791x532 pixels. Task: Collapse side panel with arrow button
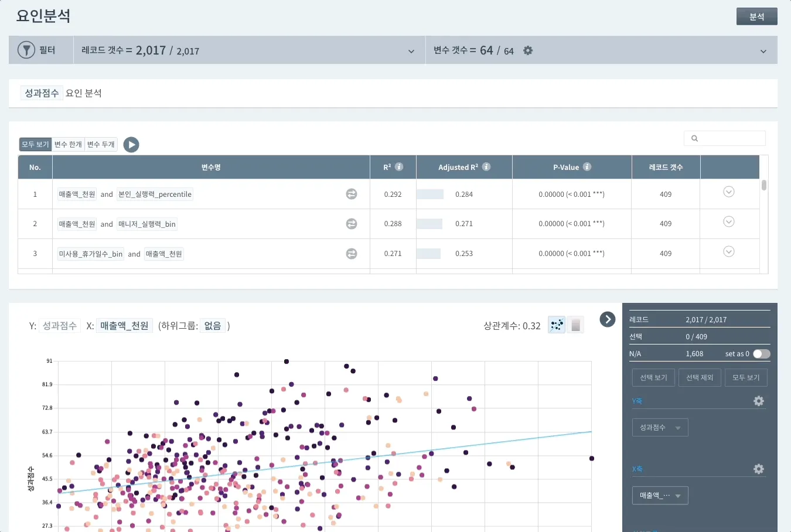point(608,319)
